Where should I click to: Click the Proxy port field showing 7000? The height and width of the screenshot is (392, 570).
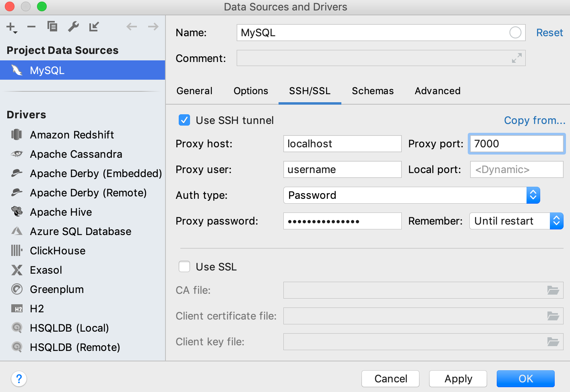tap(517, 144)
